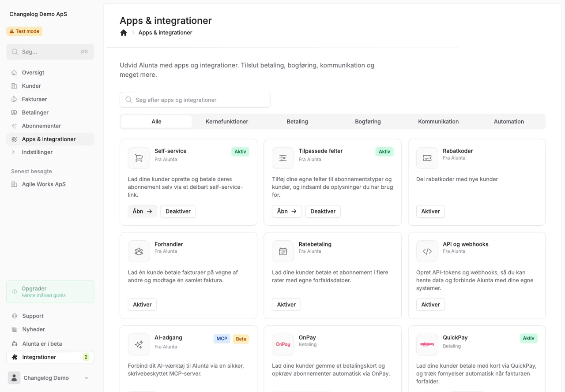Open the Self-service app with Åbn
Screen dimensions: 565x392
click(143, 211)
